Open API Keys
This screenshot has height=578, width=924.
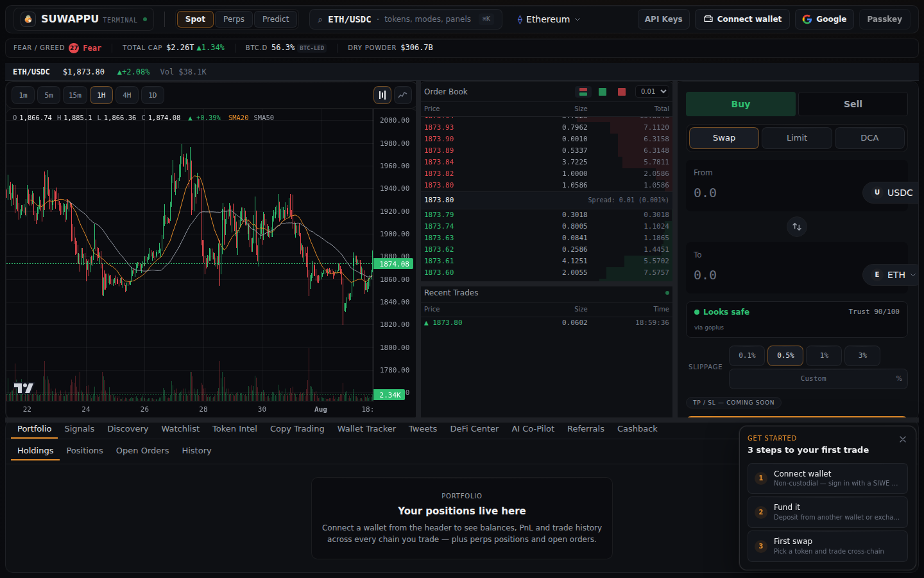pyautogui.click(x=663, y=19)
